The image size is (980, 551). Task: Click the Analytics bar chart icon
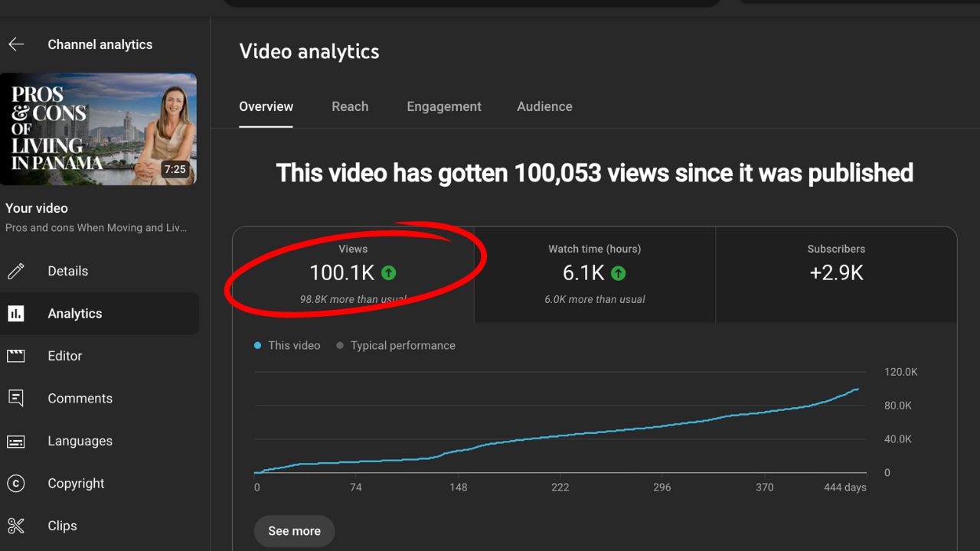(16, 314)
